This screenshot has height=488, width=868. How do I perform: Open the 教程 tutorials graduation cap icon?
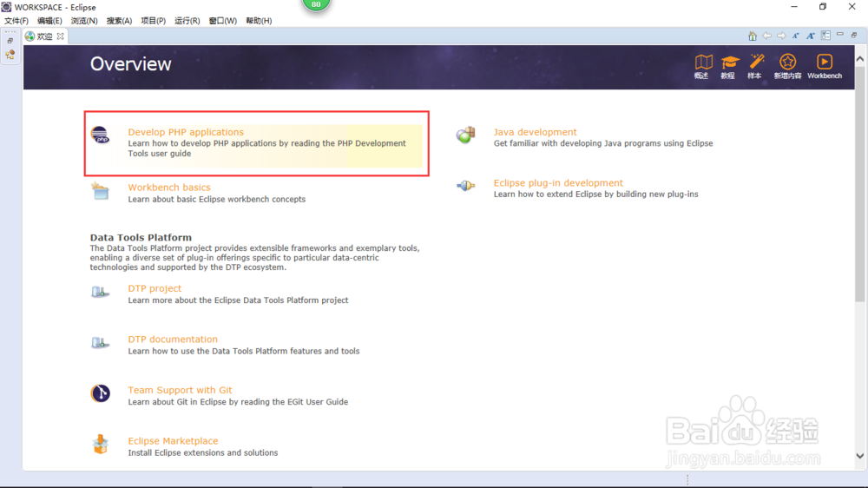[729, 67]
